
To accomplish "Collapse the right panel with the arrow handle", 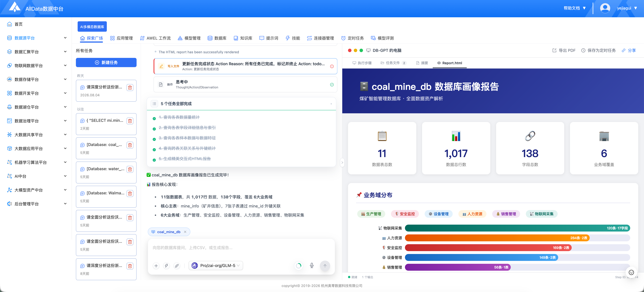I will coord(342,162).
